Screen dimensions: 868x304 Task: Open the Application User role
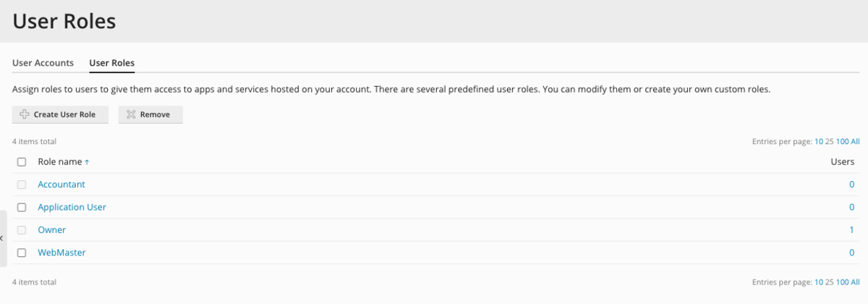point(72,207)
